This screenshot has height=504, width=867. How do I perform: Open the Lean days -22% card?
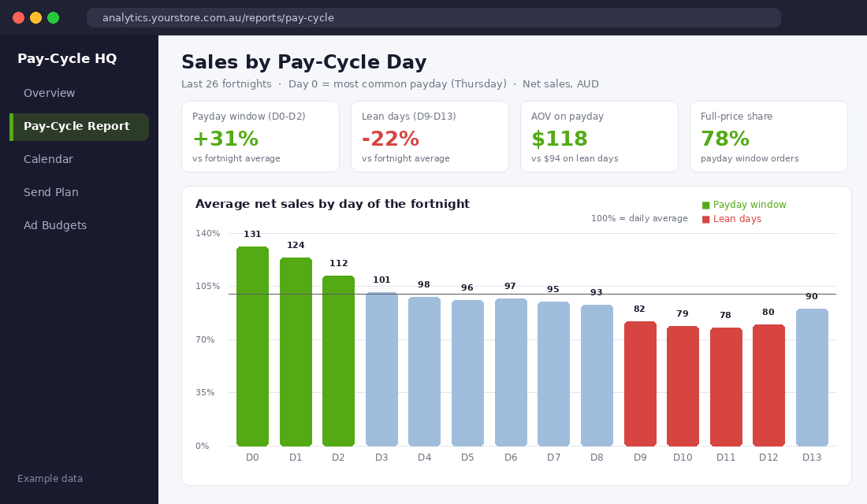tap(430, 136)
